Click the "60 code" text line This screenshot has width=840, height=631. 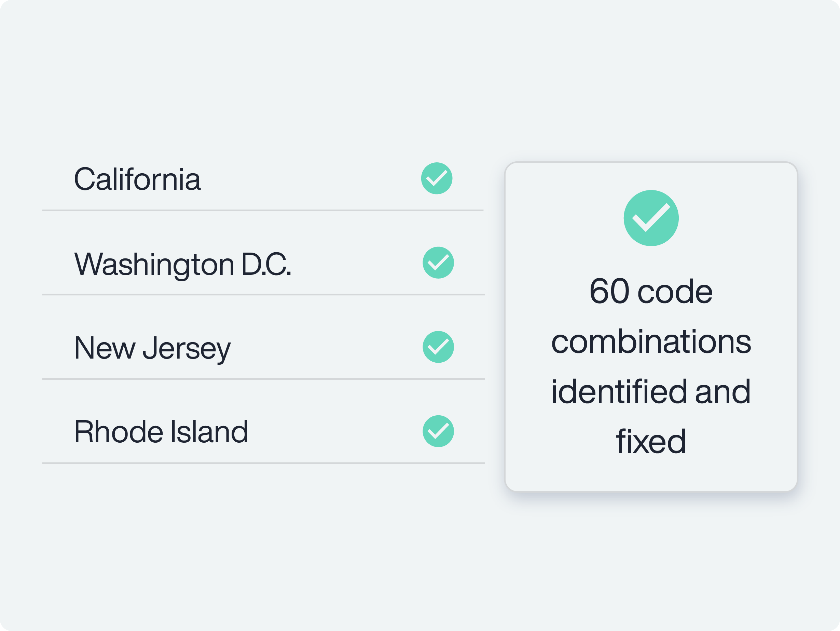651,291
